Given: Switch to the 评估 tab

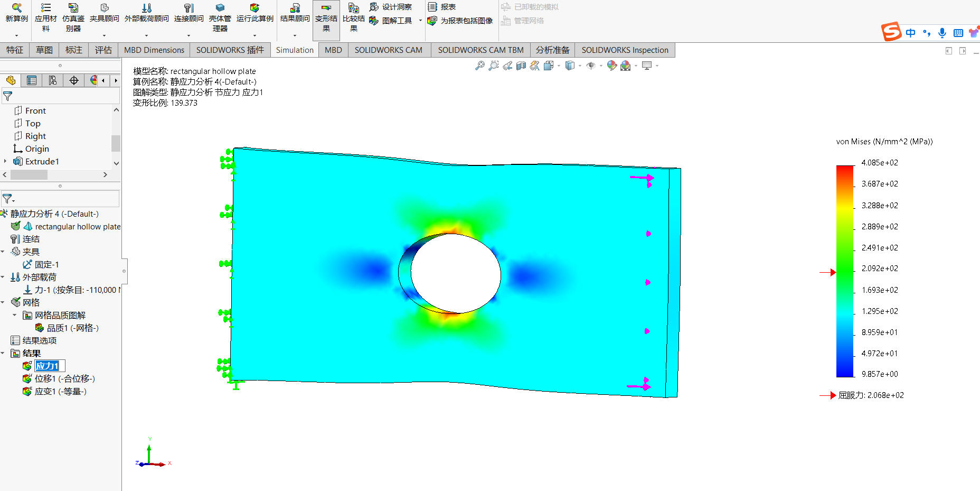Looking at the screenshot, I should click(103, 50).
